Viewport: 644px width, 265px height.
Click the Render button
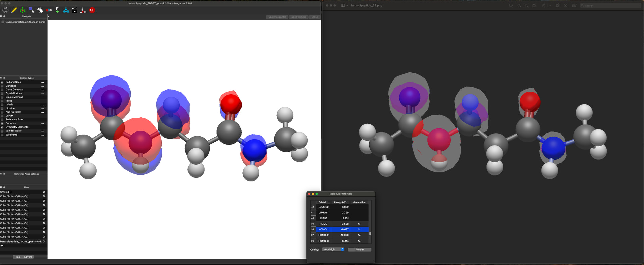point(359,249)
